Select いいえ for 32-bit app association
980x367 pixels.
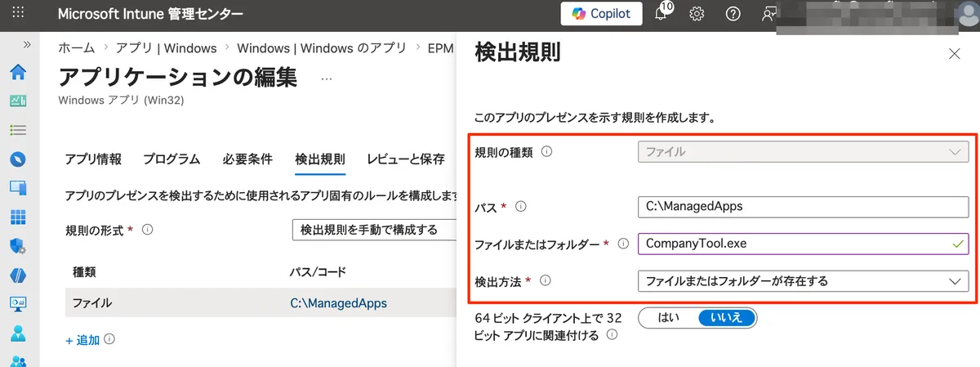pos(727,318)
